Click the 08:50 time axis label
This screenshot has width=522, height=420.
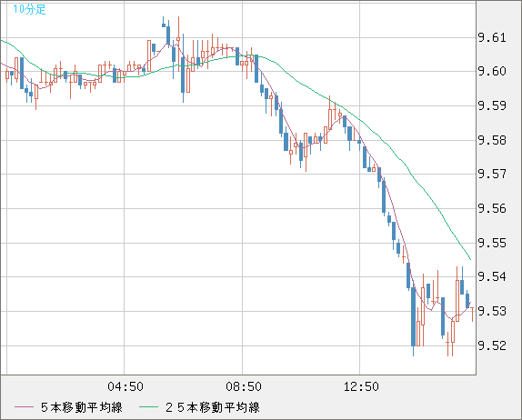coord(244,386)
